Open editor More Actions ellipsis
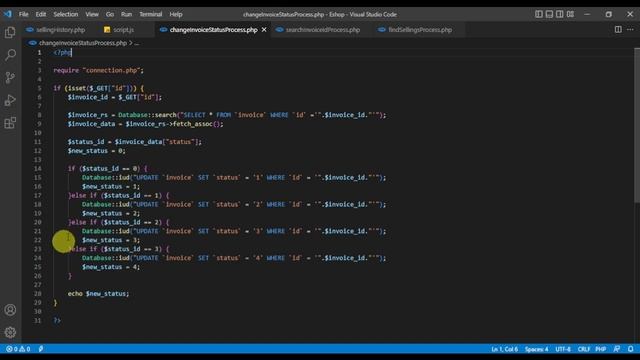Screen dimensions: 640x360 630,29
